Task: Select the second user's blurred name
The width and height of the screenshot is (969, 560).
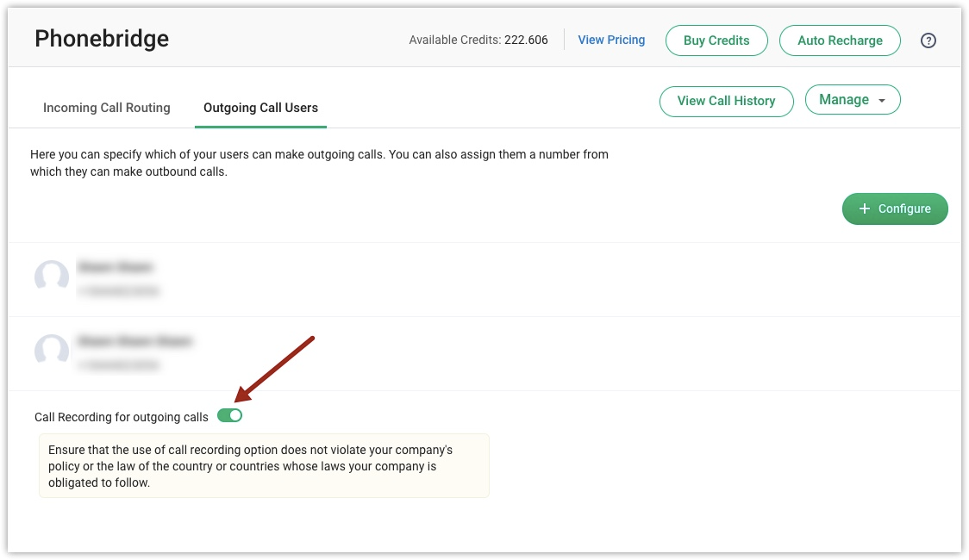Action: point(134,341)
